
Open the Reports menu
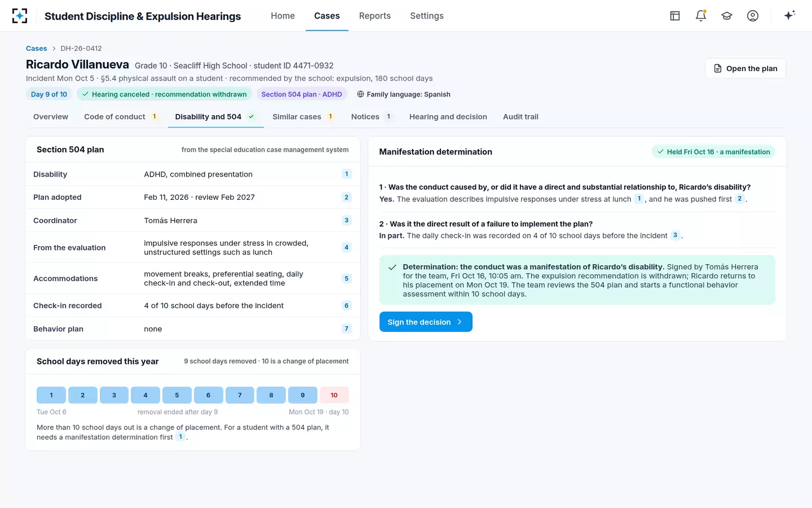(374, 16)
